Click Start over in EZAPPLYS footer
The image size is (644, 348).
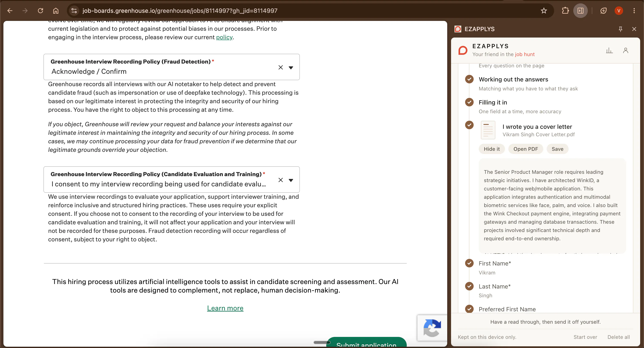pos(585,337)
